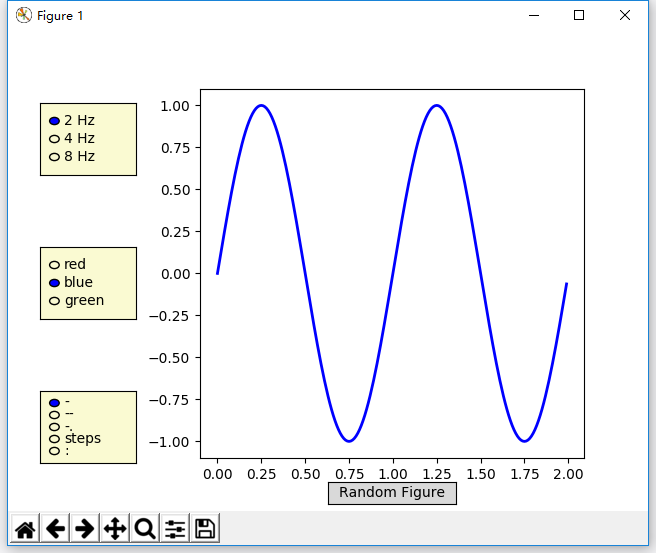Click the Home reset view icon
Screen dimensions: 656x553
25,529
